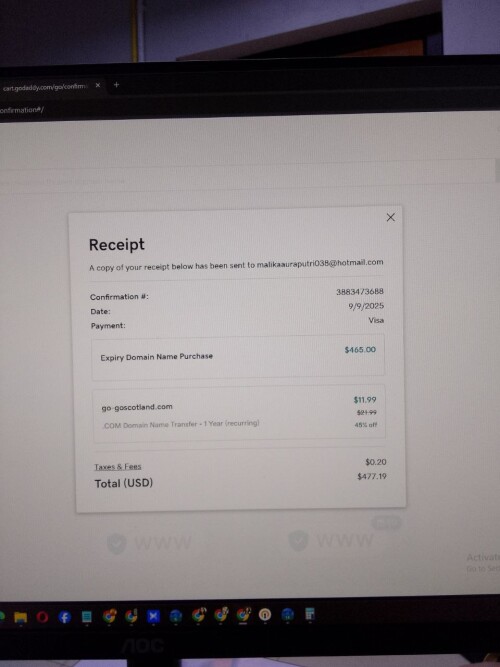The image size is (500, 667).
Task: Close the Receipt dialog with the X
Action: pyautogui.click(x=390, y=217)
